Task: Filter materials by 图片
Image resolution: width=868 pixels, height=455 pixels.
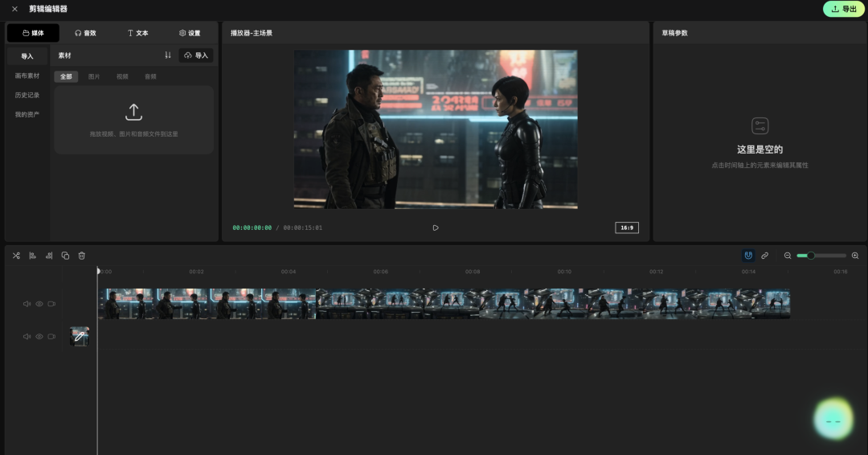Action: (94, 76)
